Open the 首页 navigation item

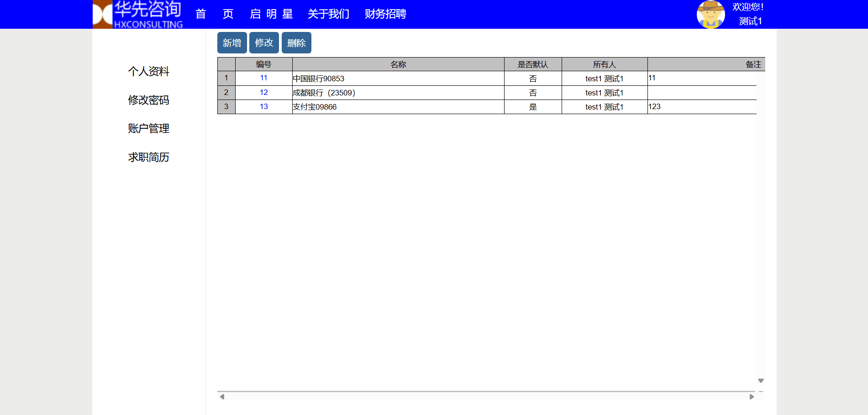click(x=214, y=14)
